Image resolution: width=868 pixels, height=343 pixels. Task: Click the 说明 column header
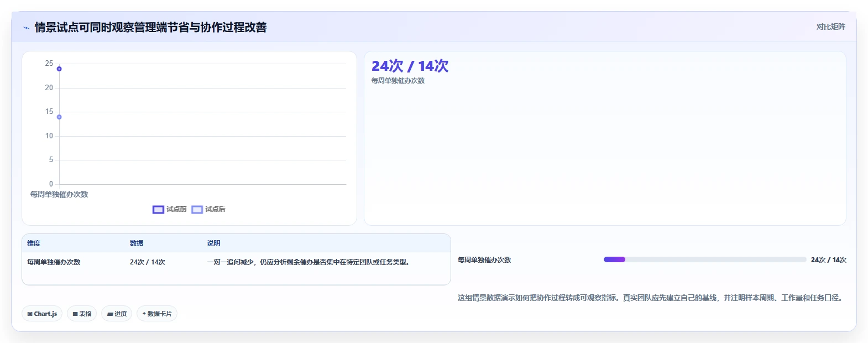213,243
